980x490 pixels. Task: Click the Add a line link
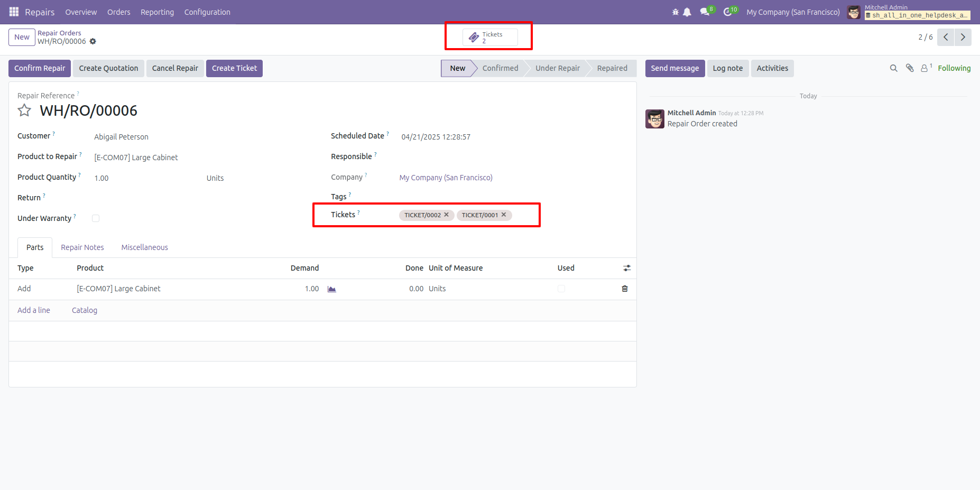pos(34,310)
